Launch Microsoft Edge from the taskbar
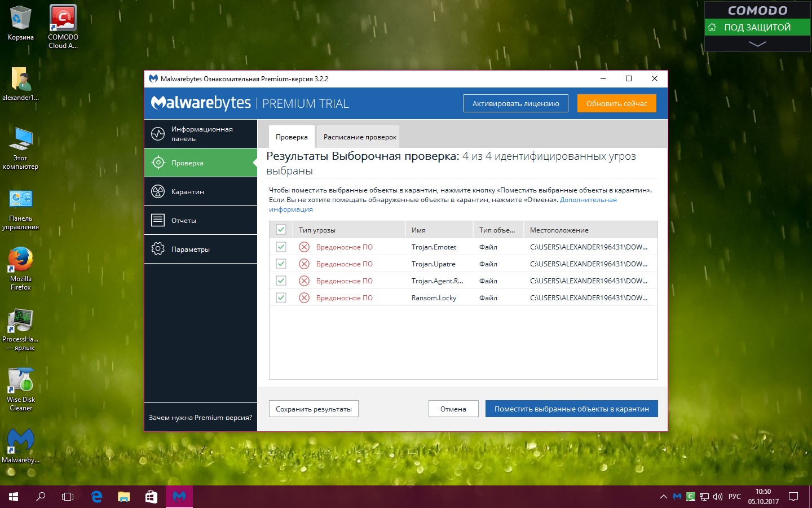 pyautogui.click(x=96, y=497)
